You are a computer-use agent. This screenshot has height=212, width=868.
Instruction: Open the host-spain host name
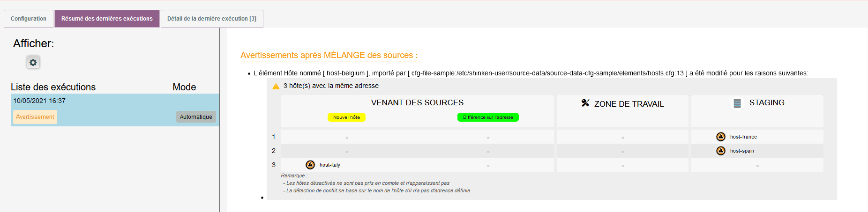point(742,151)
